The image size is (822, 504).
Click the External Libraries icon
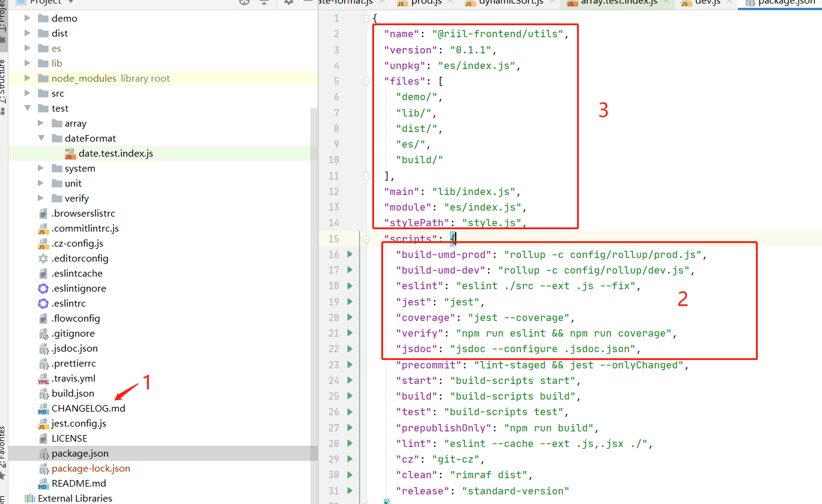[x=29, y=498]
